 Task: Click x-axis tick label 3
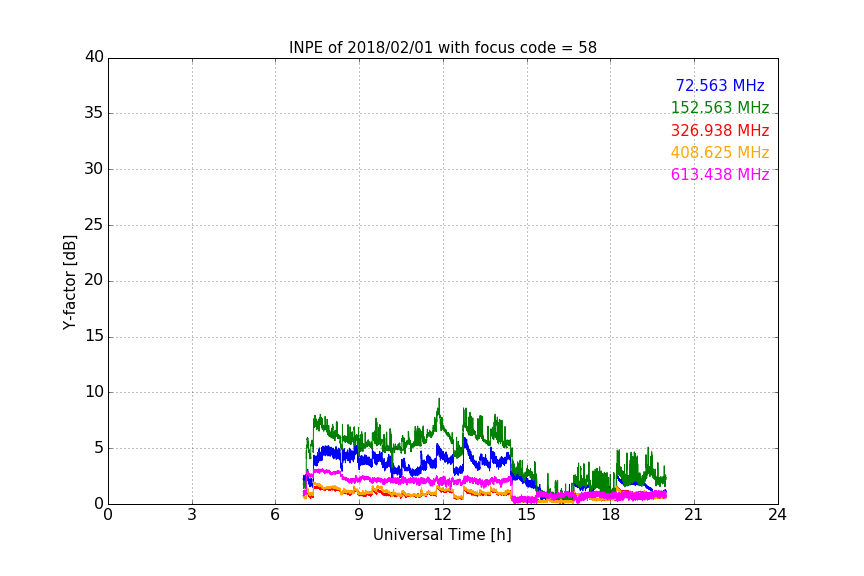coord(192,515)
